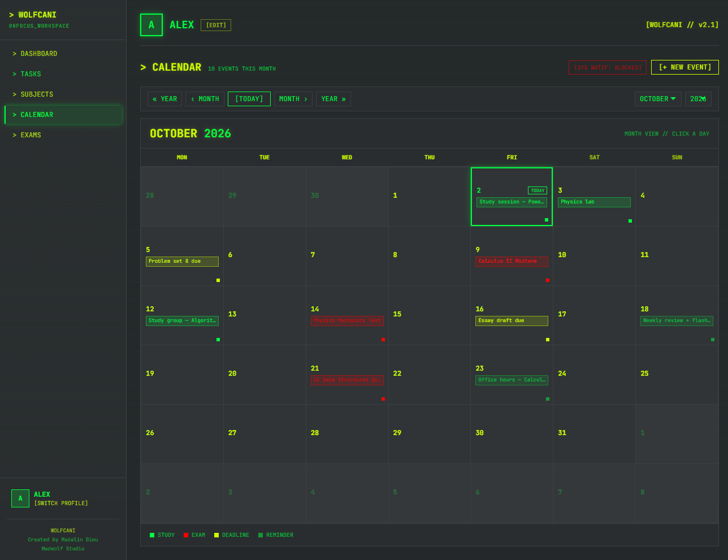Open the Weekly review event
Screen dimensions: 728x560
pyautogui.click(x=677, y=320)
